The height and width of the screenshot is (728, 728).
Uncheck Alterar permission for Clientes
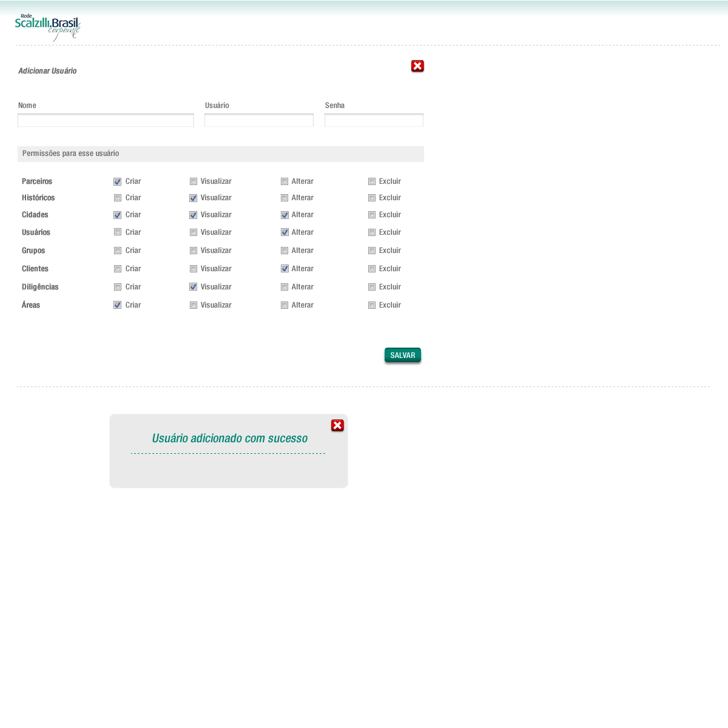point(285,269)
